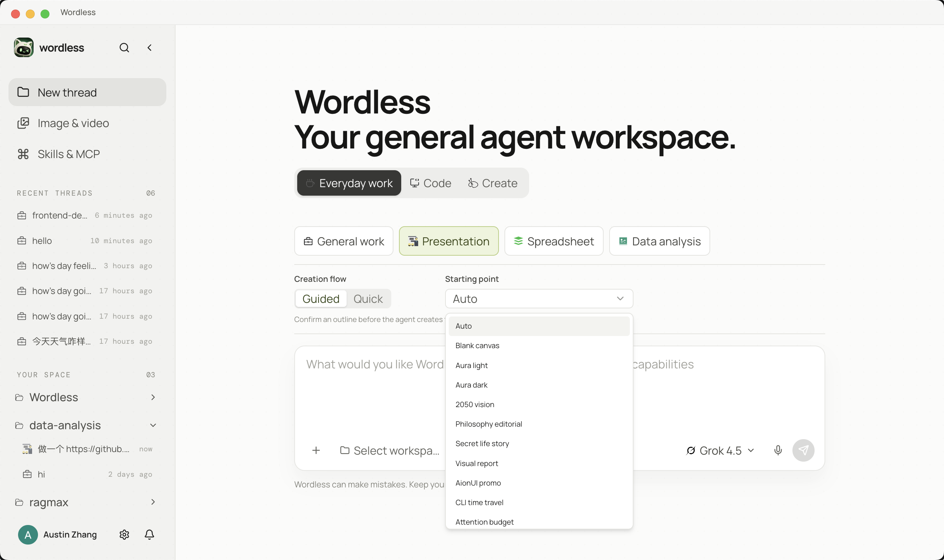
Task: Click the Skills & MCP command icon
Action: click(23, 154)
